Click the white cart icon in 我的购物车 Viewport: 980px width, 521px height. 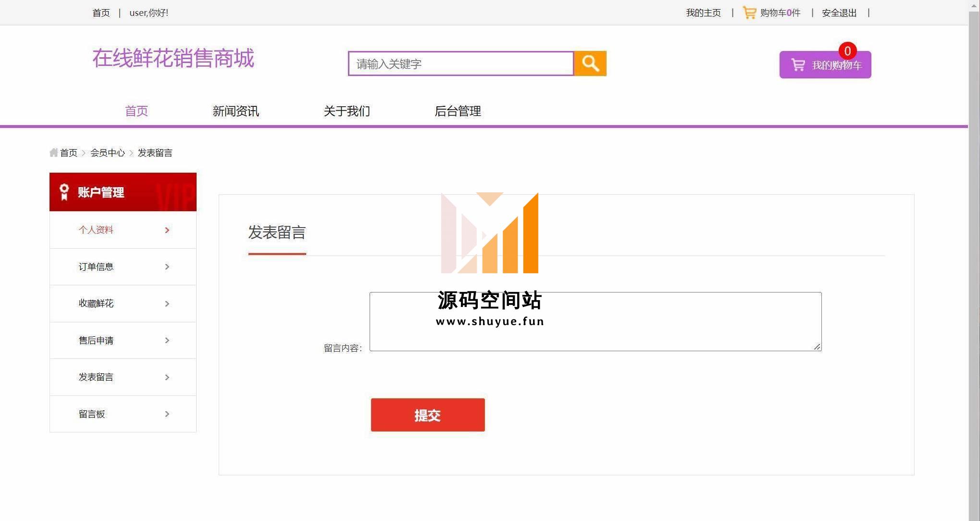pos(798,65)
